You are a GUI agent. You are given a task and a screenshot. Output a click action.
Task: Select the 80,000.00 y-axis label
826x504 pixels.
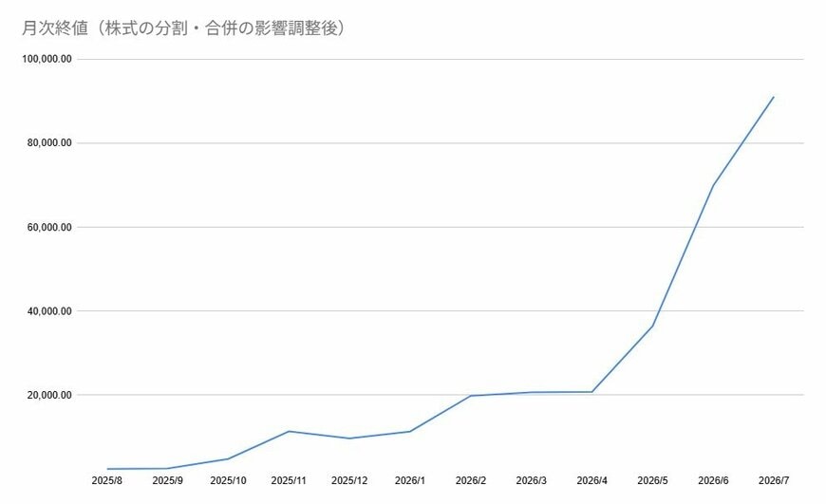pos(49,142)
